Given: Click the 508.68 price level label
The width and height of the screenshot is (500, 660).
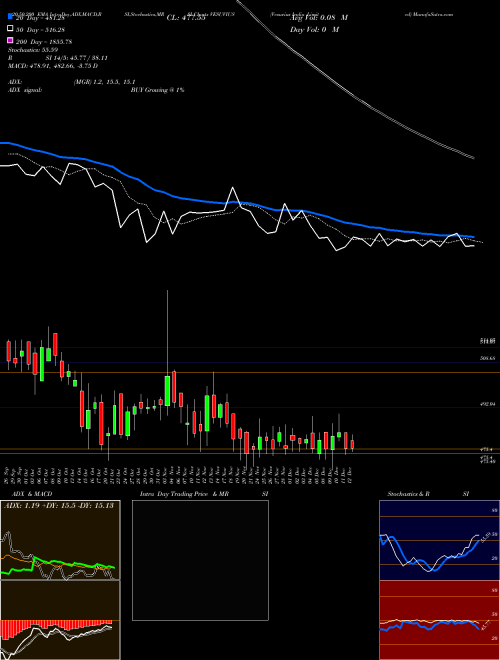Looking at the screenshot, I should 489,358.
